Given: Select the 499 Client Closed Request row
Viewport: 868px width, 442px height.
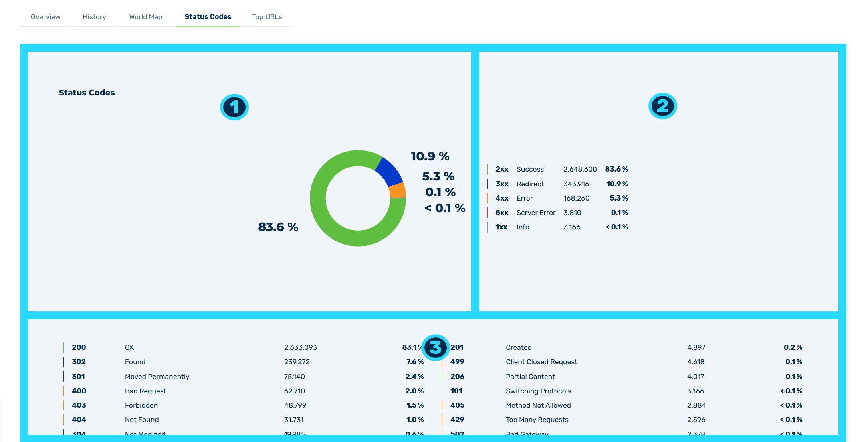Looking at the screenshot, I should (x=622, y=362).
